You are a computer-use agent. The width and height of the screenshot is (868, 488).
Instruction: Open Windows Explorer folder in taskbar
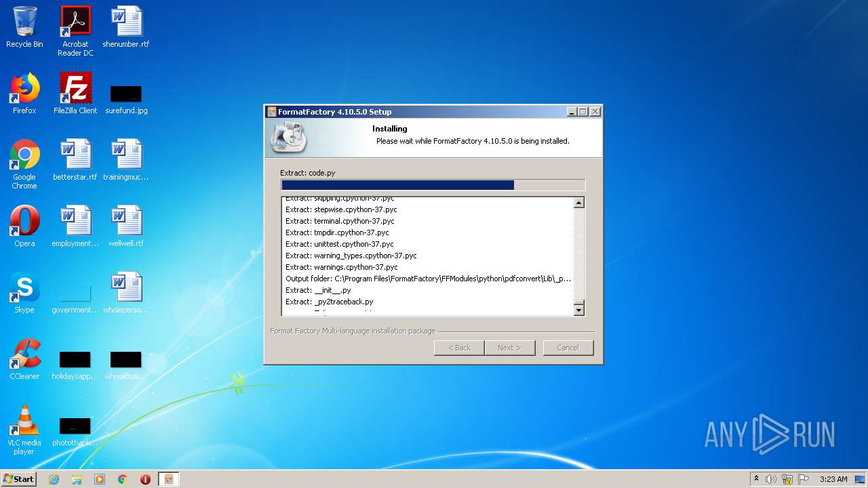[x=77, y=479]
